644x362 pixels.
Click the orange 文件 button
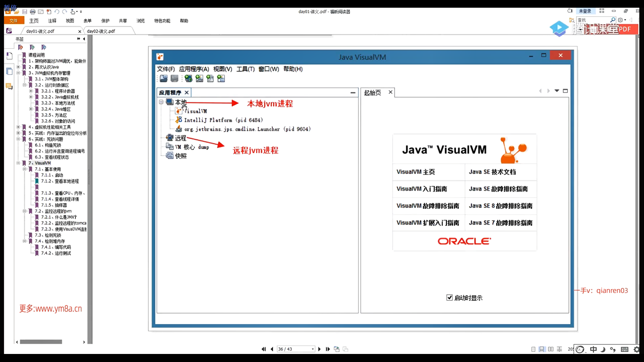click(14, 21)
